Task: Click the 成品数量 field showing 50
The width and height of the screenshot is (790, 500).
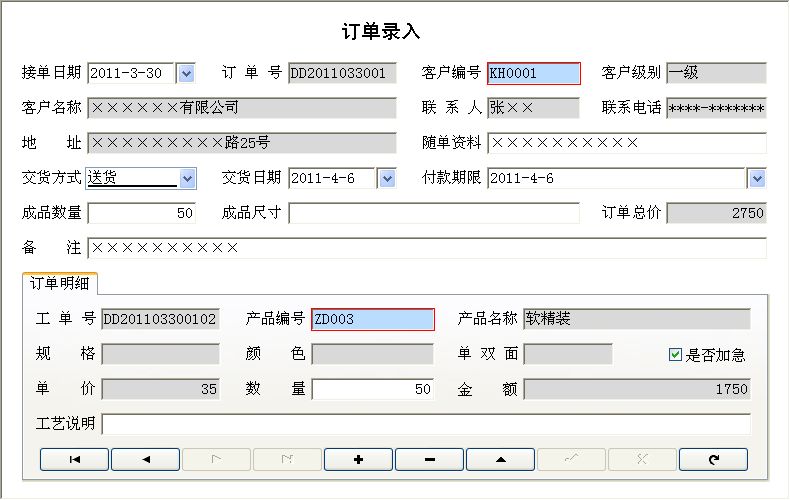Action: click(142, 213)
